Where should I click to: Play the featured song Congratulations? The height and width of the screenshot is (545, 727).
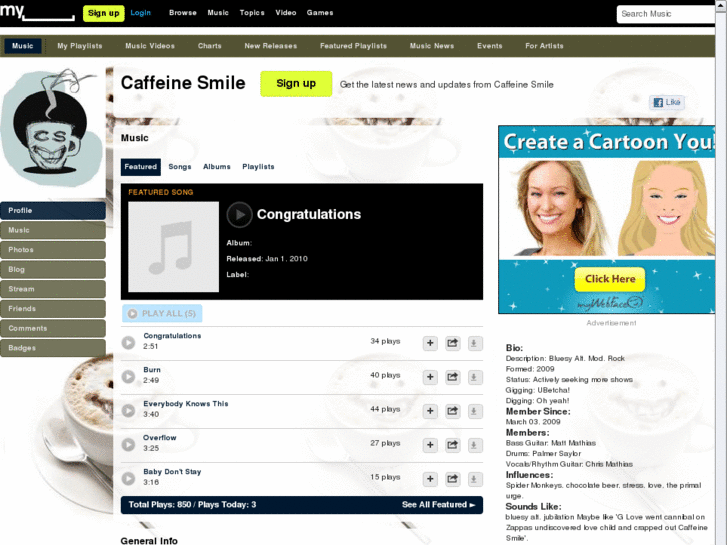pyautogui.click(x=239, y=215)
